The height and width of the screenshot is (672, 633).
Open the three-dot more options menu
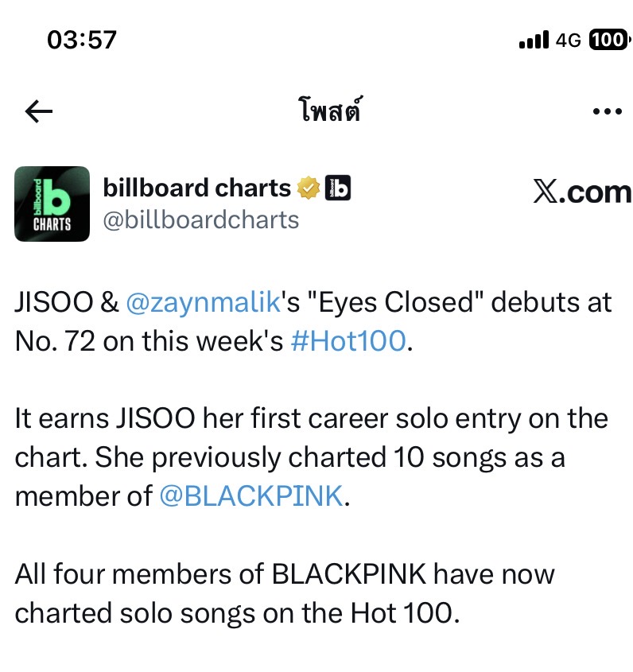[x=607, y=112]
